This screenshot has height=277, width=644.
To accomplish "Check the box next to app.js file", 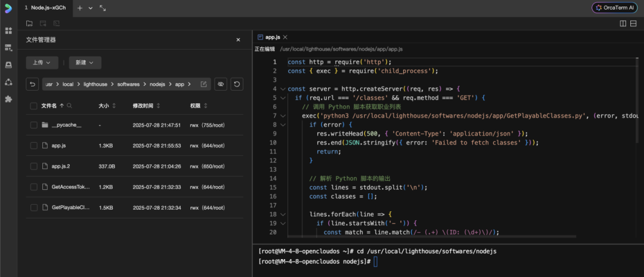I will tap(34, 145).
